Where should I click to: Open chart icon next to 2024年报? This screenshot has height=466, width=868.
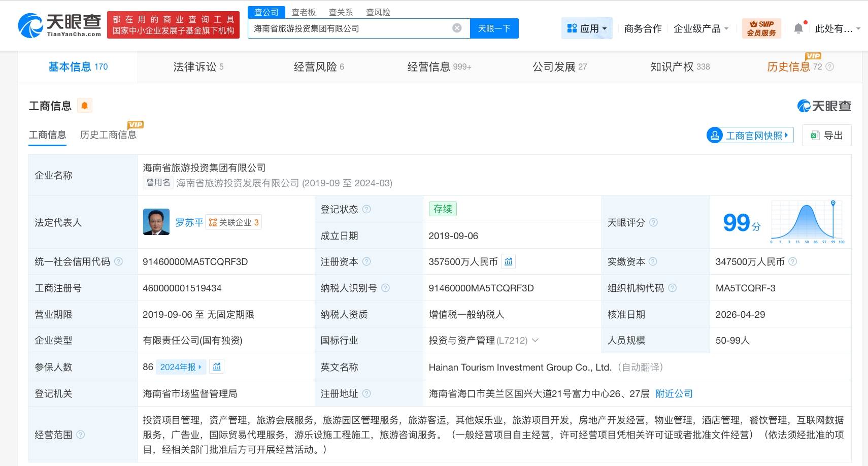pyautogui.click(x=217, y=367)
